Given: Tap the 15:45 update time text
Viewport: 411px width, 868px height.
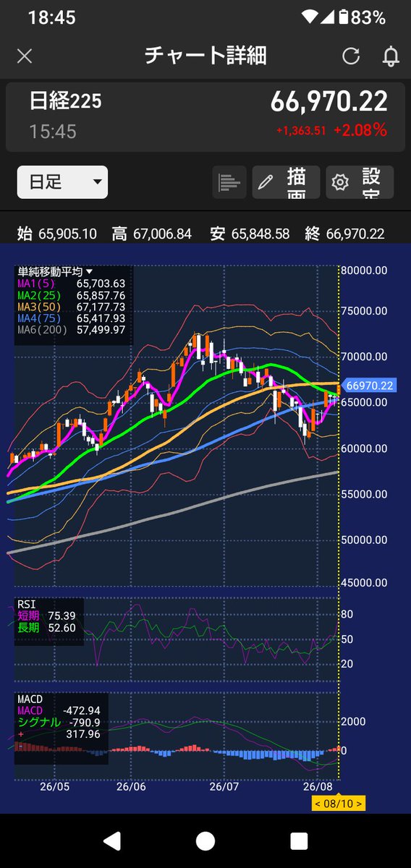Looking at the screenshot, I should click(x=53, y=132).
